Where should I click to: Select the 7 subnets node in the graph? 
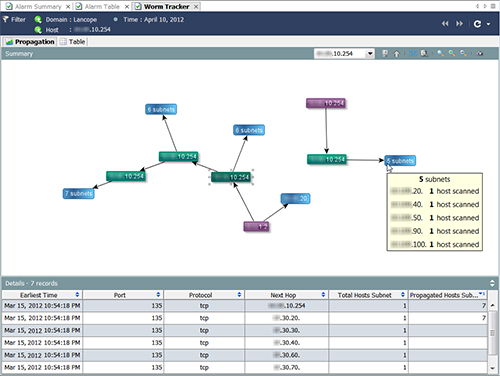[79, 194]
